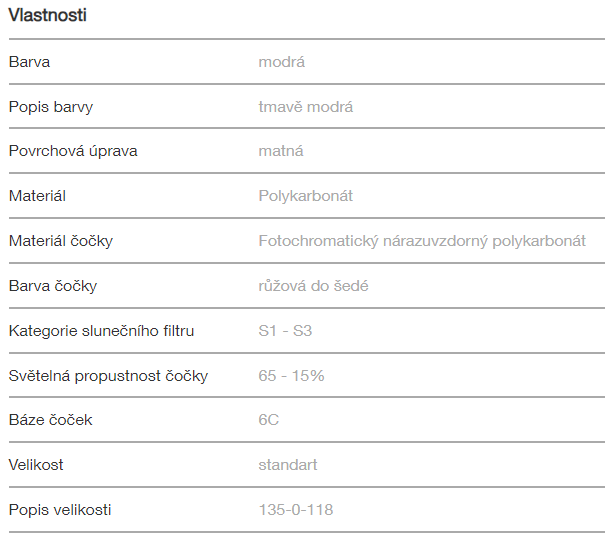Select the S1 - S3 value

[285, 330]
